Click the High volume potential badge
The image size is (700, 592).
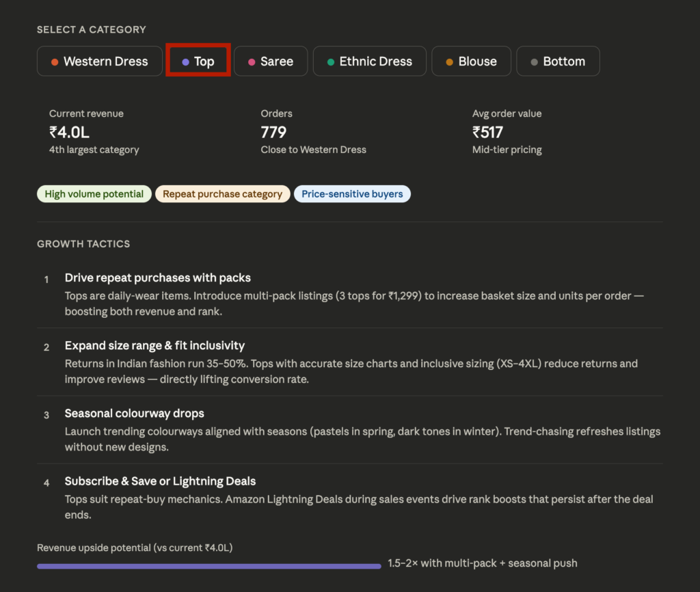pos(94,193)
